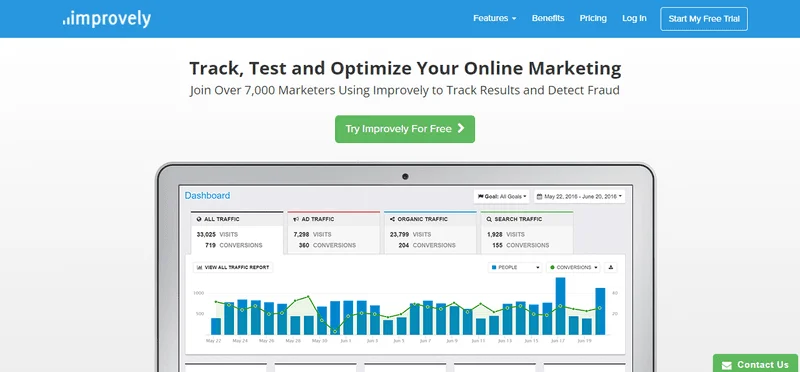Screen dimensions: 800x372
Task: Go to the Benefits page
Action: 548,18
